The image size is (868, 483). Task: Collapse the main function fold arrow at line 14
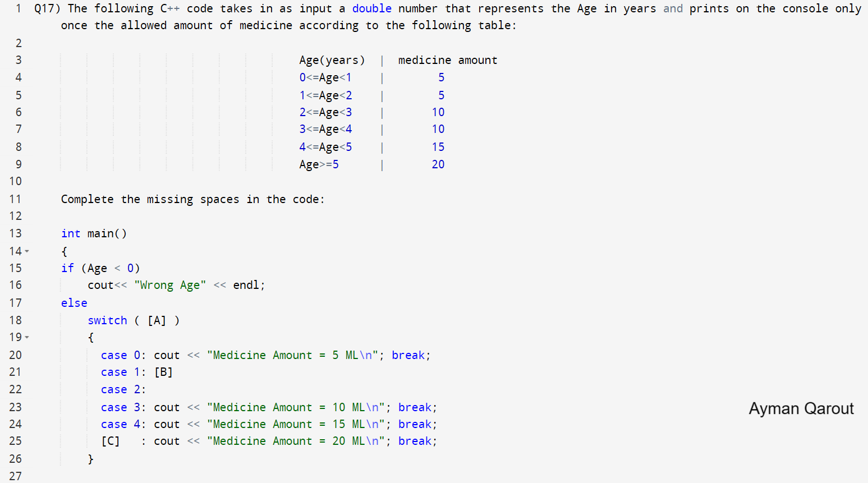[x=27, y=251]
